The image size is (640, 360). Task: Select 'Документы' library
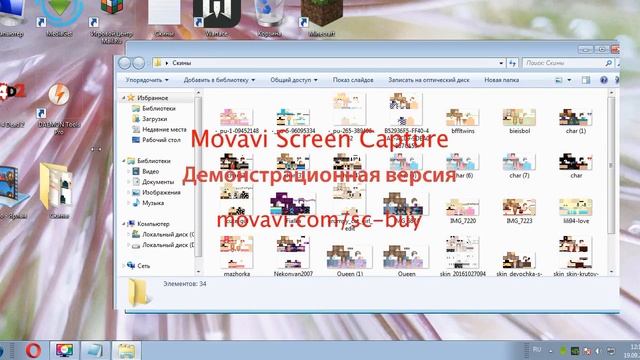coord(158,182)
